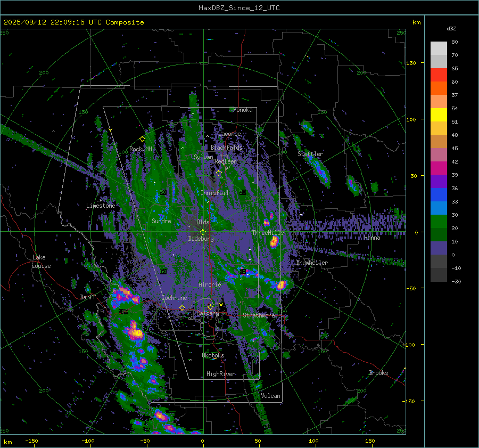
Task: Click the Lake Louise label
Action: [x=41, y=262]
